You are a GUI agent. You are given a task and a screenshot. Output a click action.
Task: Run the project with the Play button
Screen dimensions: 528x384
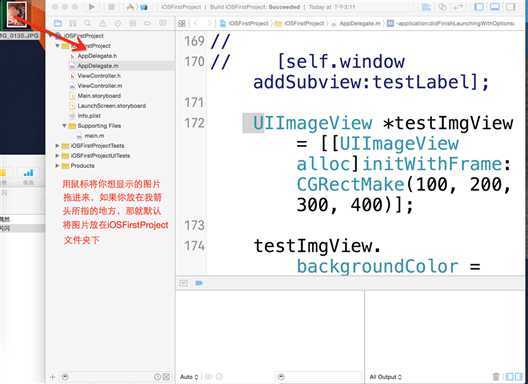92,7
